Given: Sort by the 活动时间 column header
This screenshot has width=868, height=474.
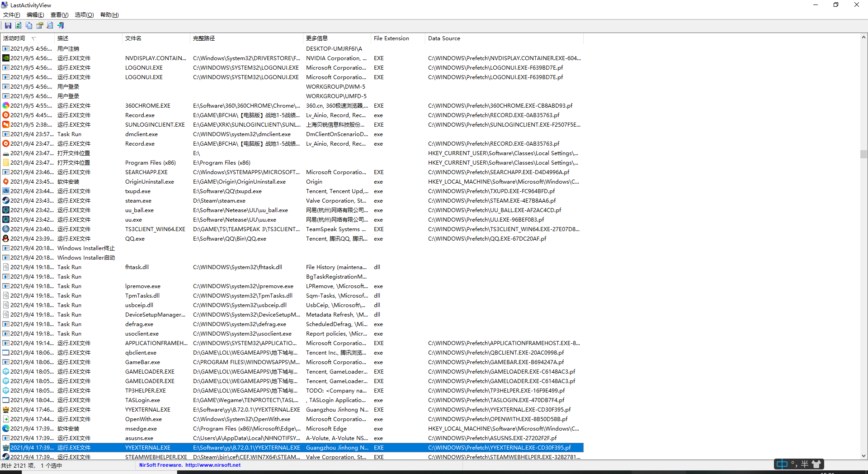Looking at the screenshot, I should pyautogui.click(x=28, y=38).
